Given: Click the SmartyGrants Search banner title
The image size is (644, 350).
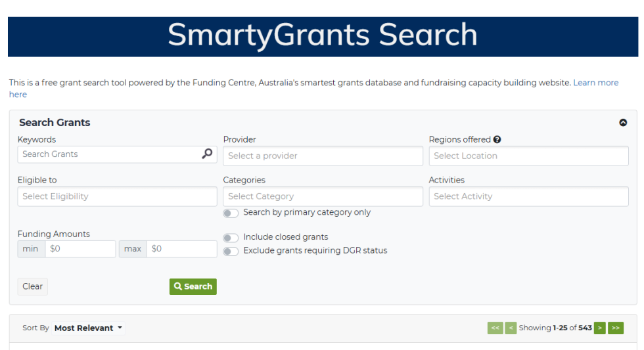Looking at the screenshot, I should point(323,35).
